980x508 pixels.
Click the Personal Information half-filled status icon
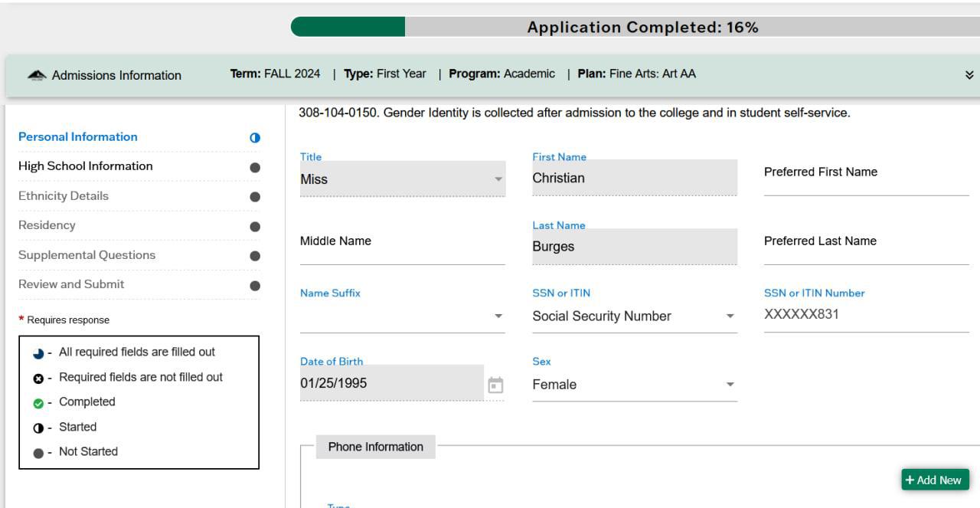(x=255, y=138)
